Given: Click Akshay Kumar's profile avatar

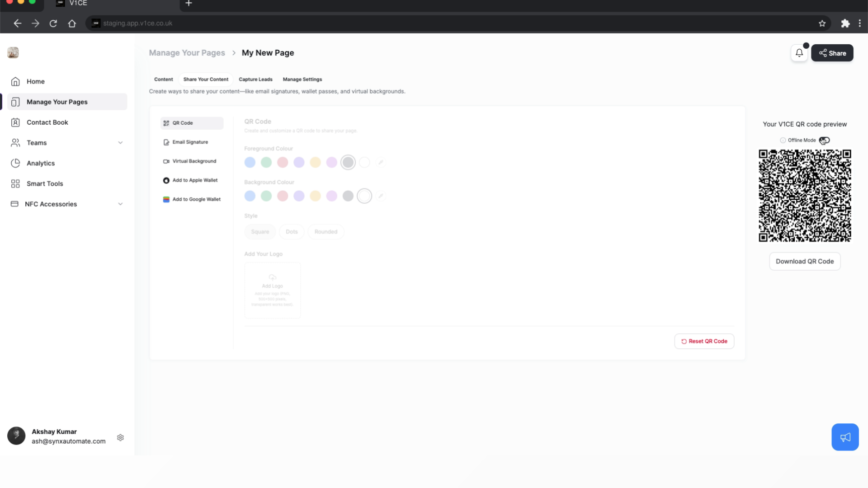Looking at the screenshot, I should coord(16,436).
